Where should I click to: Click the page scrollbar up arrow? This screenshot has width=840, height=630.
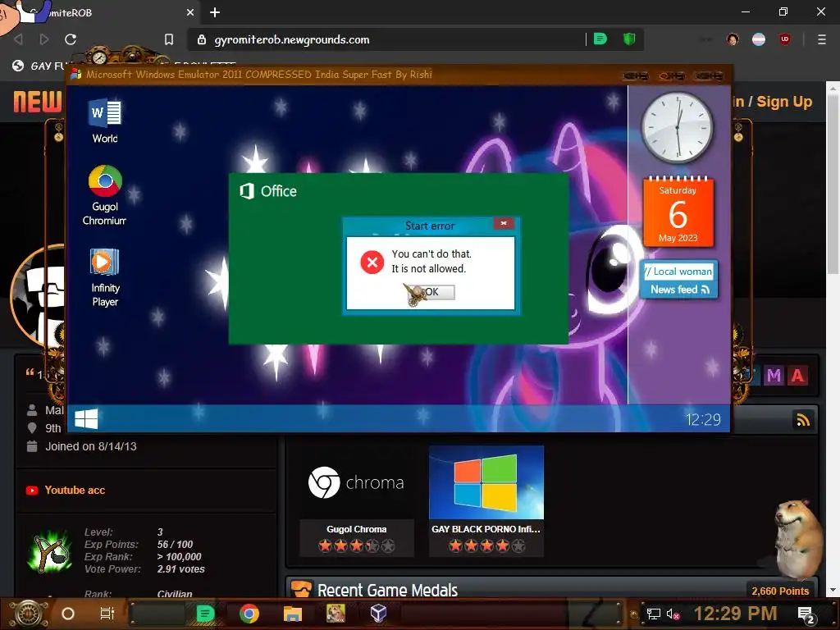click(833, 87)
